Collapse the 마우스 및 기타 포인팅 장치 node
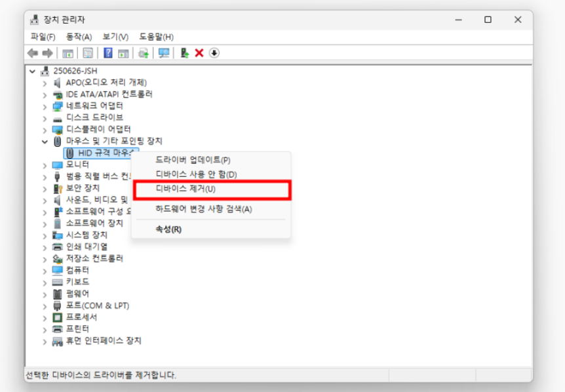 click(45, 142)
